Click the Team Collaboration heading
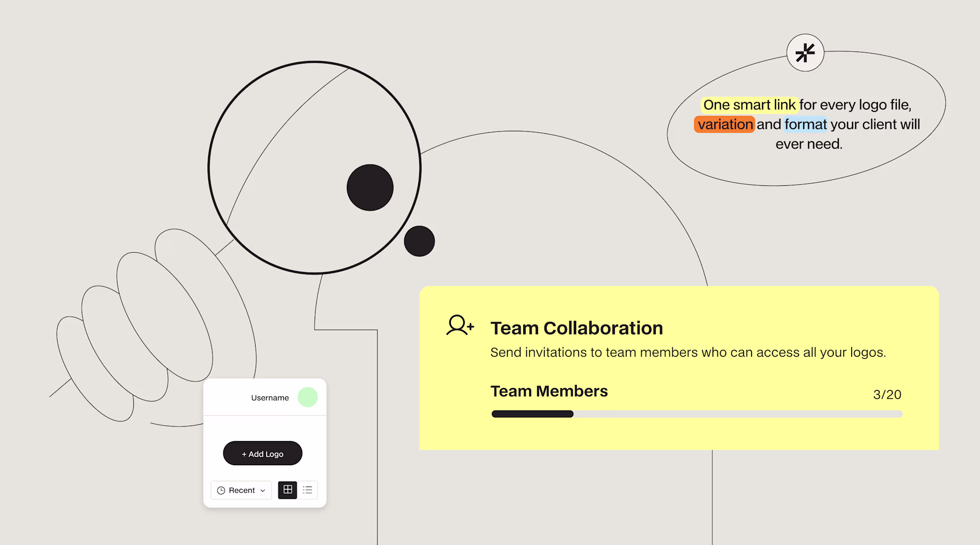 pyautogui.click(x=576, y=328)
